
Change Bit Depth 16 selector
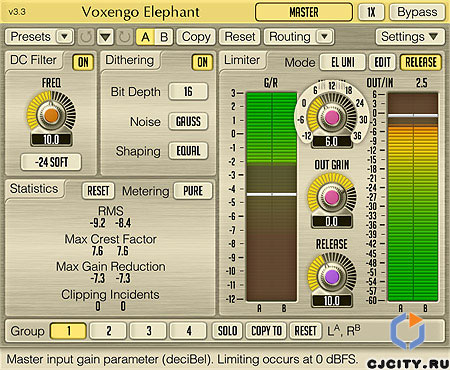(x=188, y=92)
